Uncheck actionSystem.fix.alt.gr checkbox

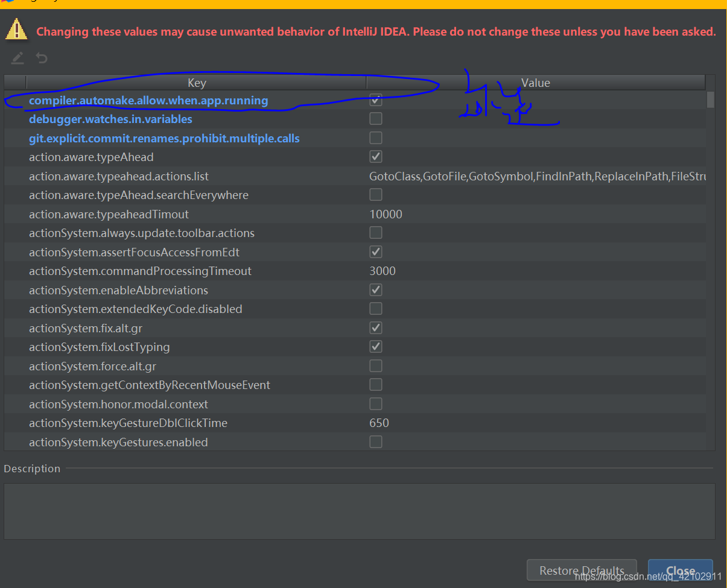[x=375, y=328]
